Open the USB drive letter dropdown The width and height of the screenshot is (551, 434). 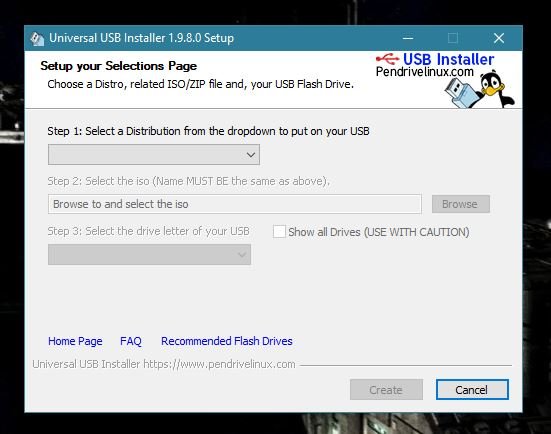tap(149, 254)
